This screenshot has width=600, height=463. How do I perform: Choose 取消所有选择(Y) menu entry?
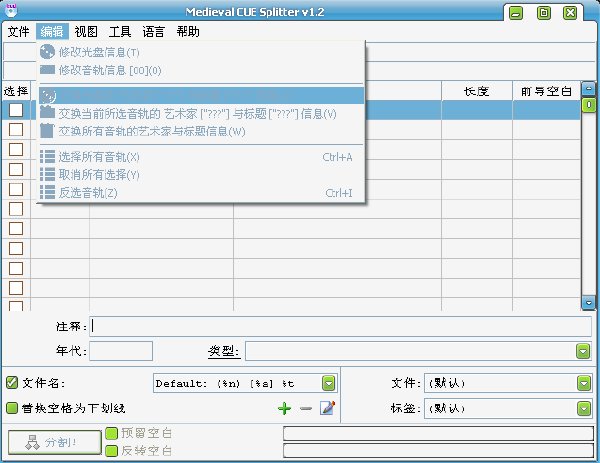coord(201,174)
